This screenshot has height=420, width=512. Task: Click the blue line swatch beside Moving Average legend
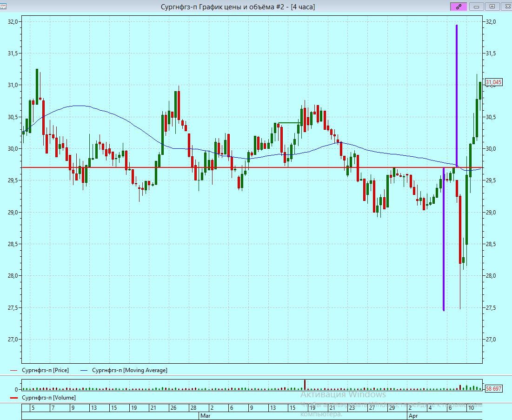pos(84,370)
